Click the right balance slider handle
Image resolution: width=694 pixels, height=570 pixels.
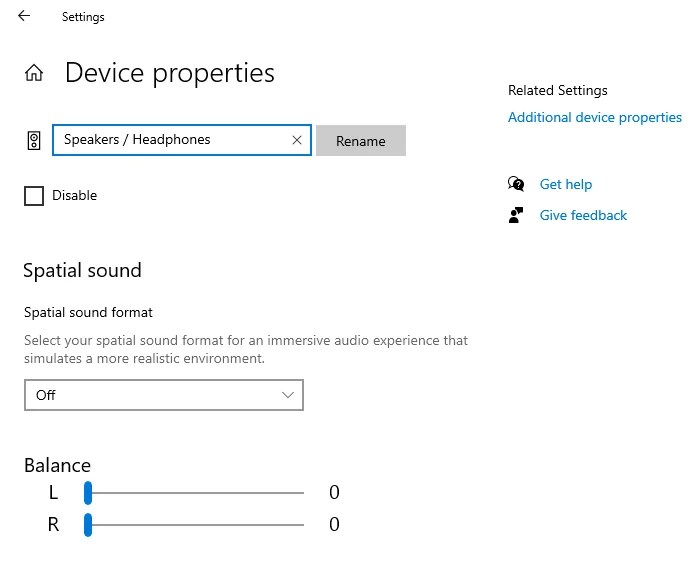click(88, 524)
